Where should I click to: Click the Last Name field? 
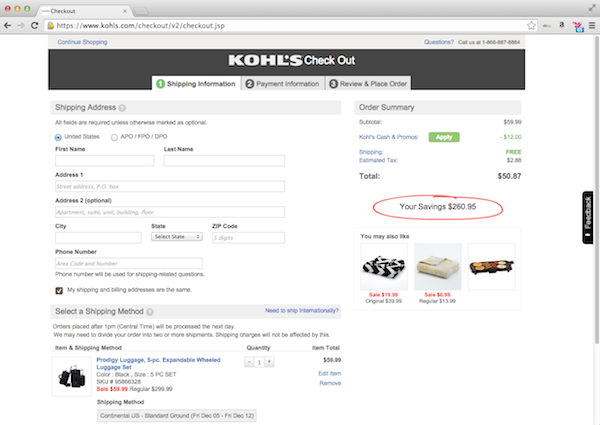click(224, 161)
